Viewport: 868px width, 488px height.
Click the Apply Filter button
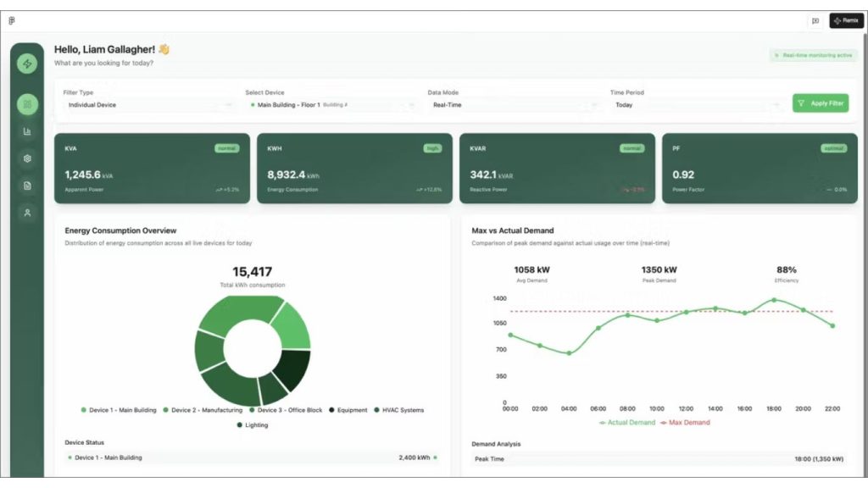[x=820, y=103]
